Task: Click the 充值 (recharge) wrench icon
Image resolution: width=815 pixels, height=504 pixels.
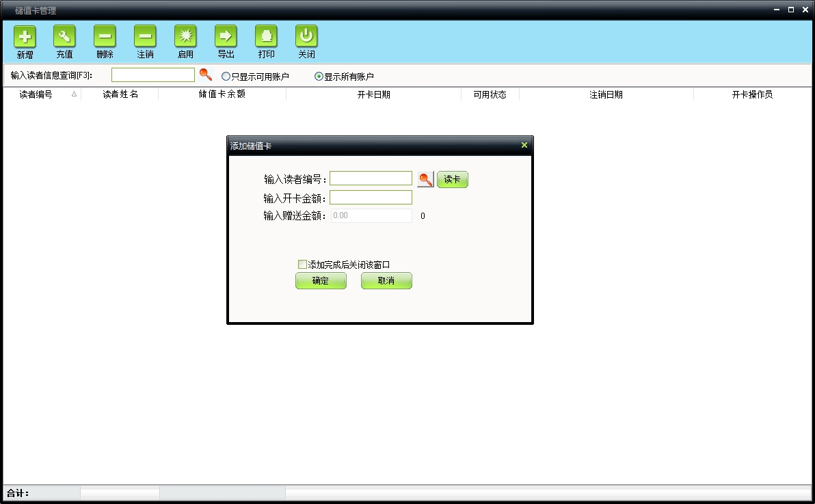Action: (x=64, y=36)
